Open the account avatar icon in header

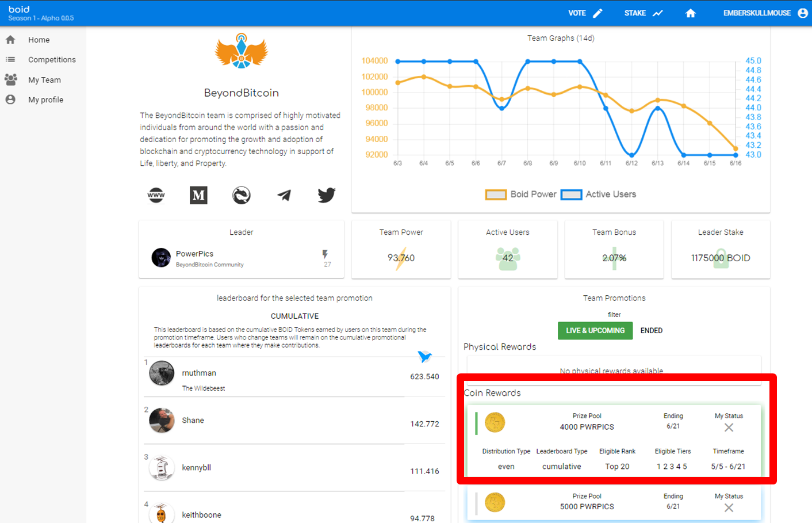(x=803, y=13)
